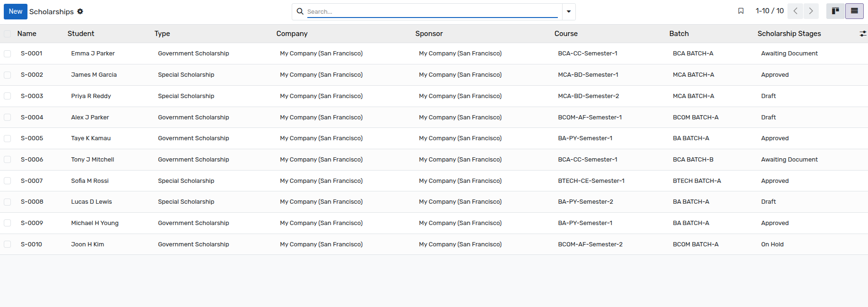The width and height of the screenshot is (868, 307).
Task: Click the On Hold stage cell
Action: click(x=772, y=244)
